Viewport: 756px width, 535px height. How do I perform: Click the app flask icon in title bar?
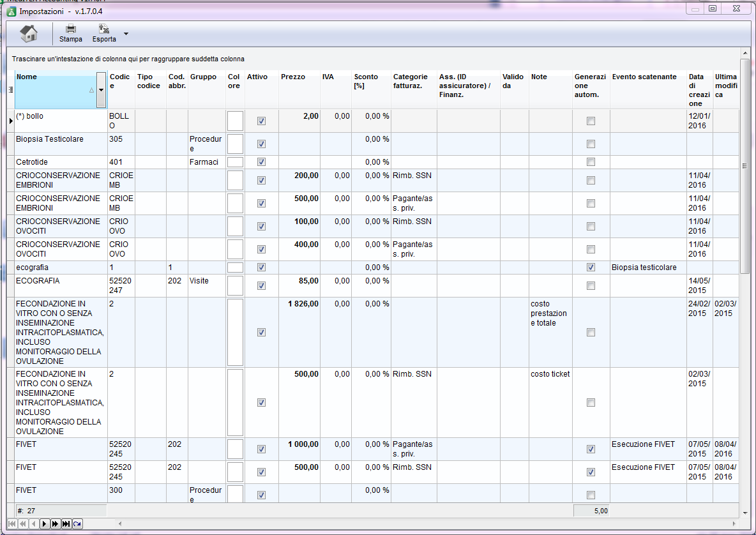11,11
